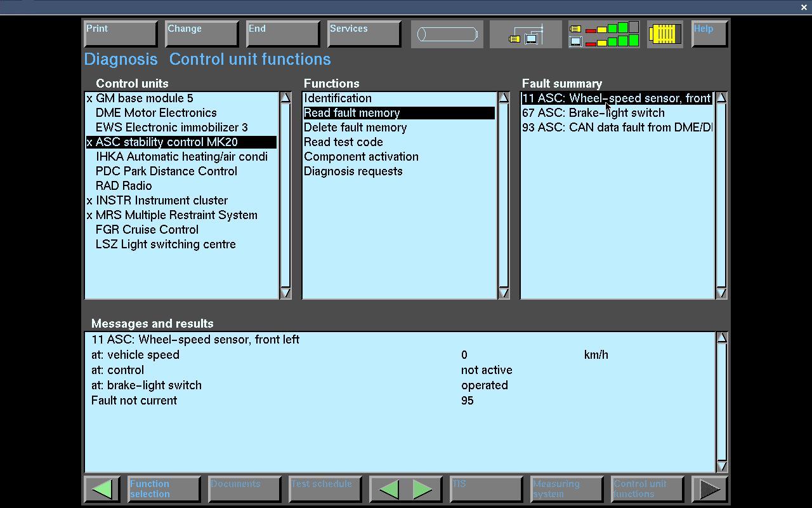Click the network connection diagram icon
The width and height of the screenshot is (812, 508).
tap(526, 34)
